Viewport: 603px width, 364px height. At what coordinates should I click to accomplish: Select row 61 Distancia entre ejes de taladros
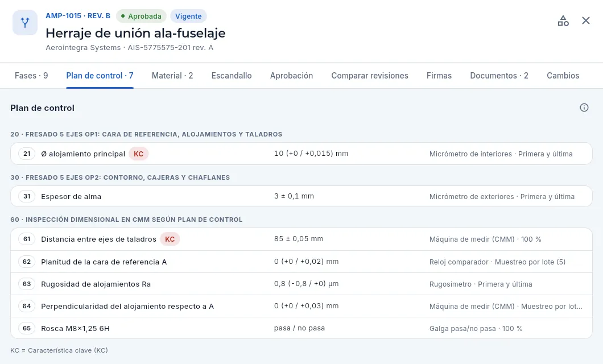(301, 239)
